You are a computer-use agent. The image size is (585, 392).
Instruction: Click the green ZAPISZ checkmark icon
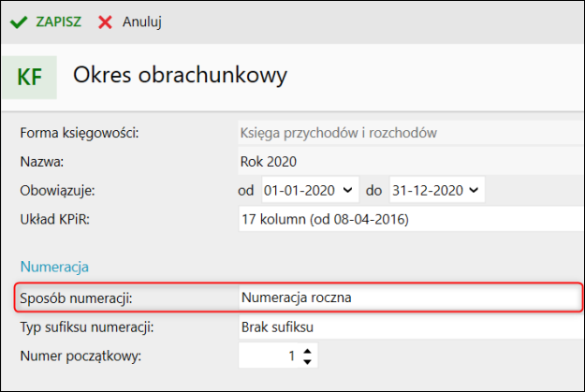point(19,22)
